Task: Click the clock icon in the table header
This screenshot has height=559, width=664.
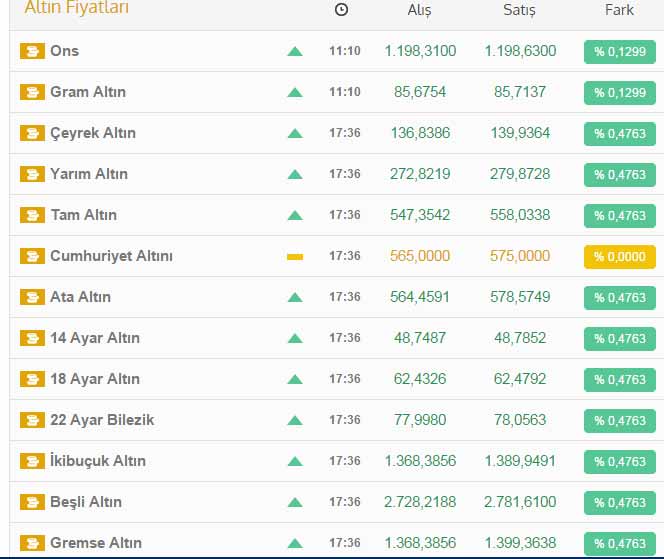Action: [x=342, y=10]
